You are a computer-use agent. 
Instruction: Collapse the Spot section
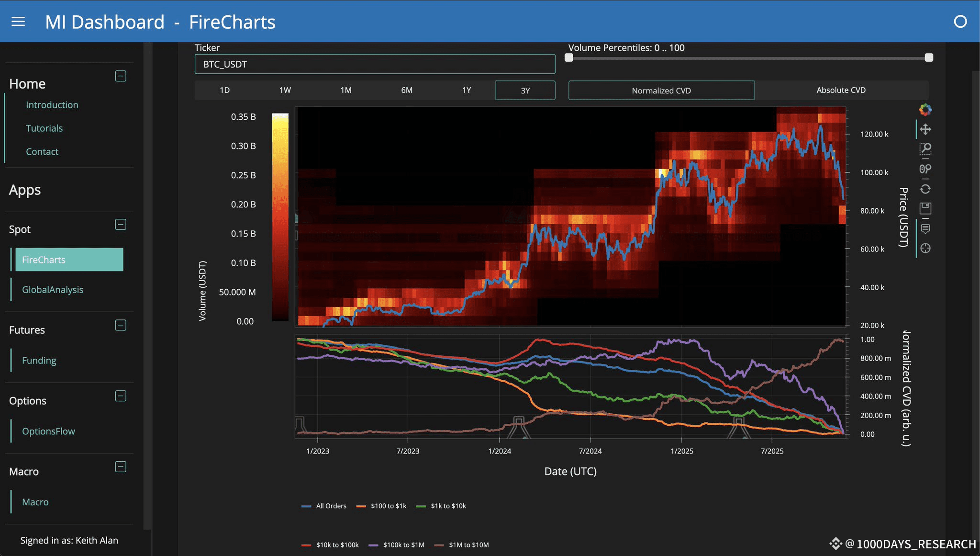[121, 225]
